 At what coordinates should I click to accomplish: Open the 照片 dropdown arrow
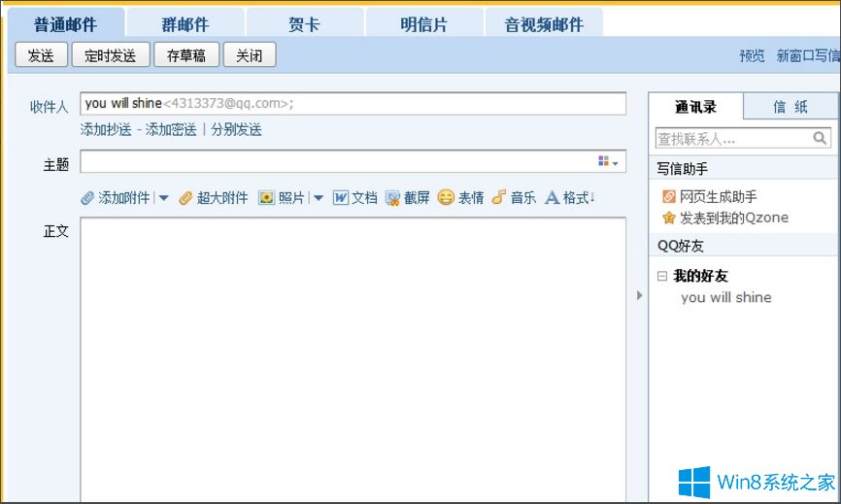click(x=319, y=198)
